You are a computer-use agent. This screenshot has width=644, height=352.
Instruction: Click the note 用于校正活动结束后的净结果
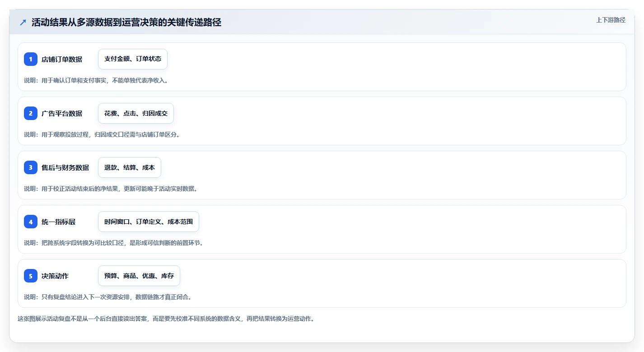(x=80, y=189)
